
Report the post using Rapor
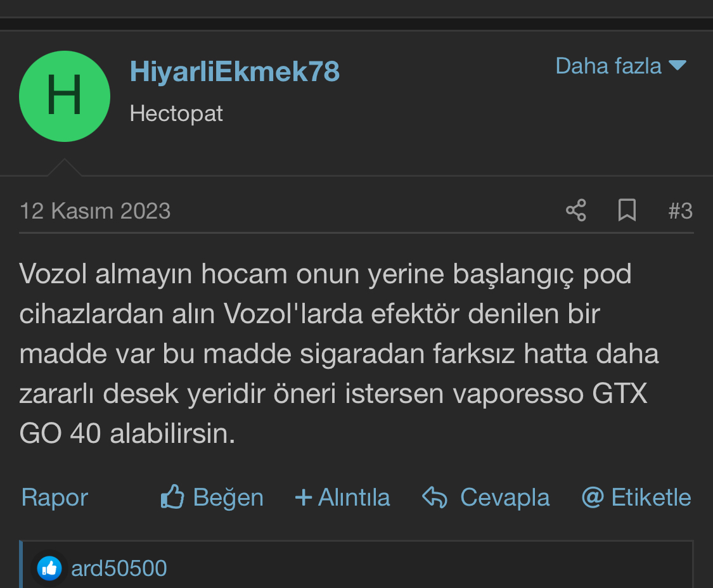click(x=55, y=497)
